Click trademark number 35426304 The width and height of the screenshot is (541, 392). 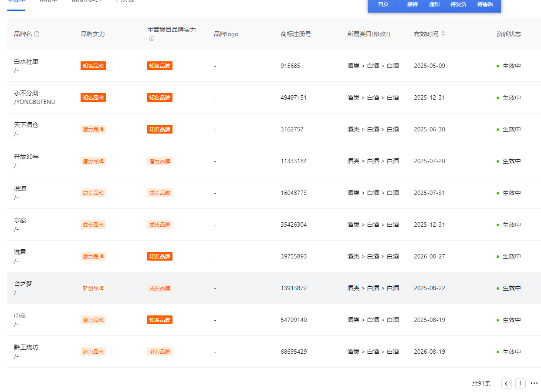294,224
